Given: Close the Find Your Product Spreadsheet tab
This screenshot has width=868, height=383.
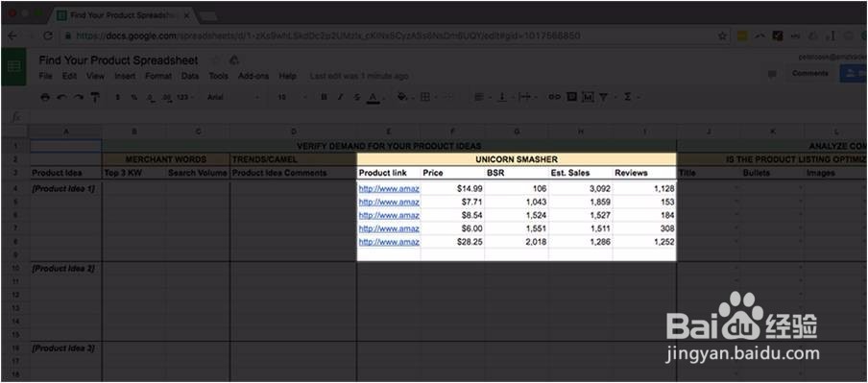Looking at the screenshot, I should coord(187,15).
